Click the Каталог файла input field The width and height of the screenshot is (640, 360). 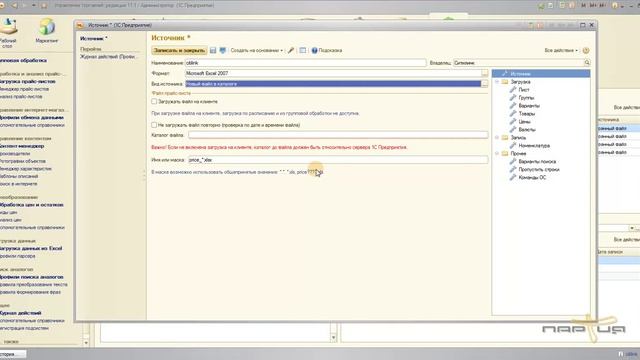click(x=338, y=135)
